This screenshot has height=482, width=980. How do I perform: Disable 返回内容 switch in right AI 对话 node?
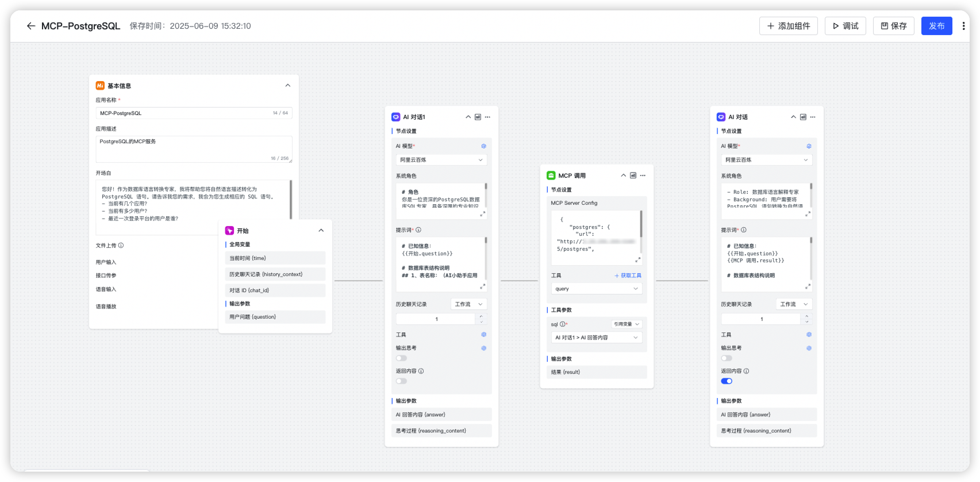(726, 381)
